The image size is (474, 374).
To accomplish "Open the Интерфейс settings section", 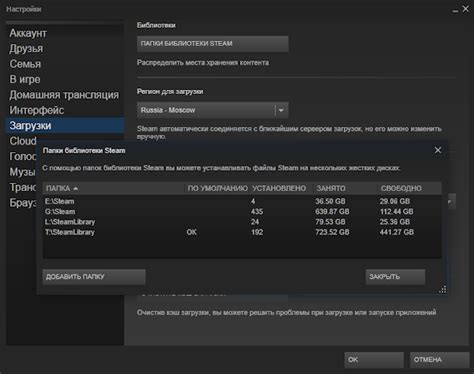I will click(x=65, y=110).
